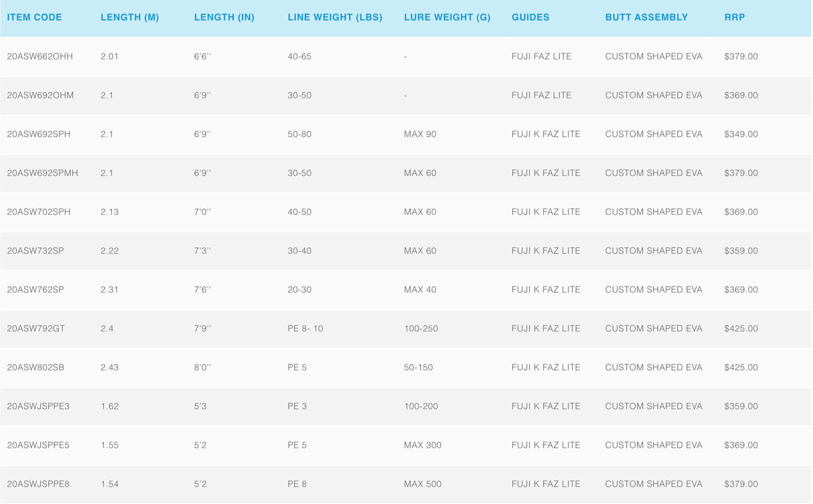
Task: Select the $349.00 price cell
Action: click(741, 134)
